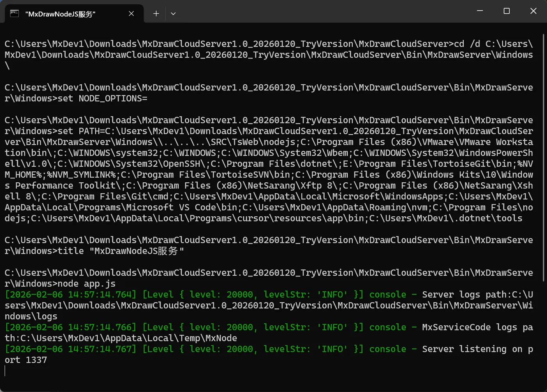Open the new tab profile dropdown

[173, 14]
